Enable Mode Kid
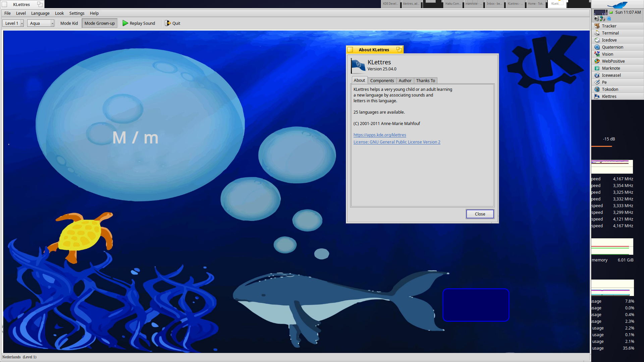 [x=69, y=23]
